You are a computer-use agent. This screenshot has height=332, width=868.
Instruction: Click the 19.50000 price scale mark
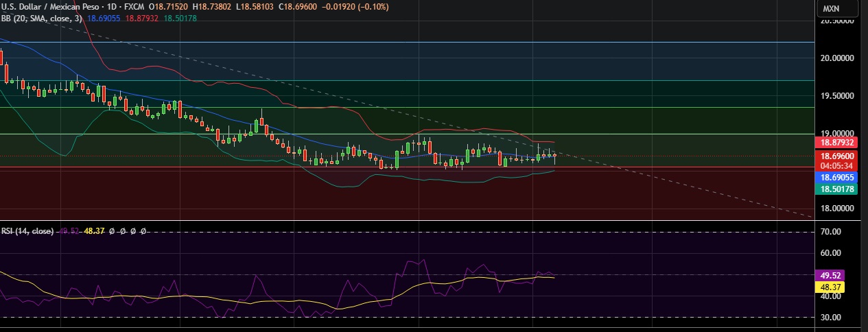tap(836, 95)
